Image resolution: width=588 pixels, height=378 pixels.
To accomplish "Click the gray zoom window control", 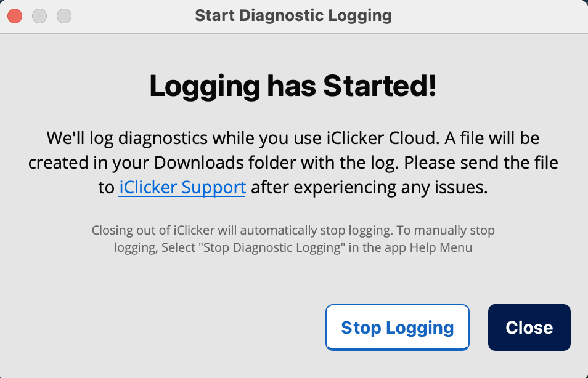I will pyautogui.click(x=64, y=16).
